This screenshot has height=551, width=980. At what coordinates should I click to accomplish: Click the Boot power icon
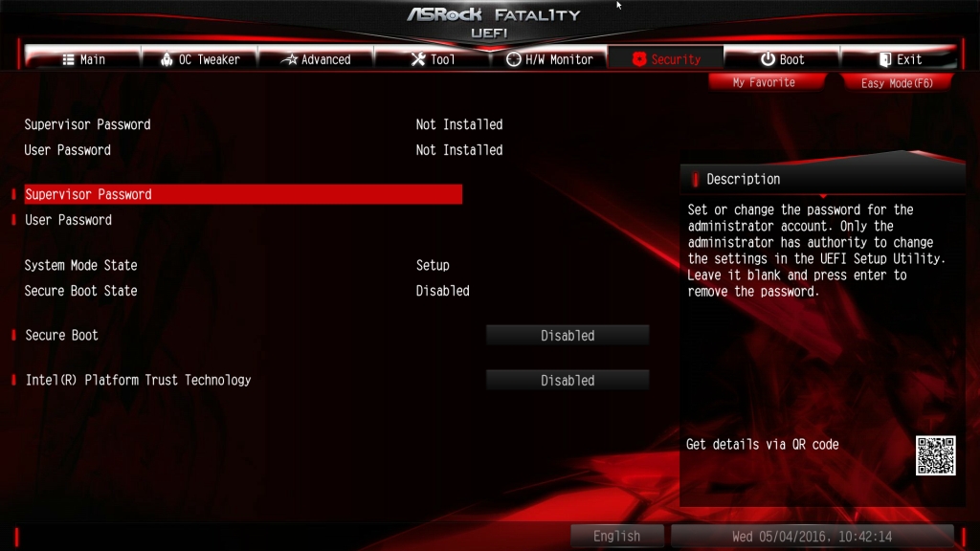click(768, 59)
